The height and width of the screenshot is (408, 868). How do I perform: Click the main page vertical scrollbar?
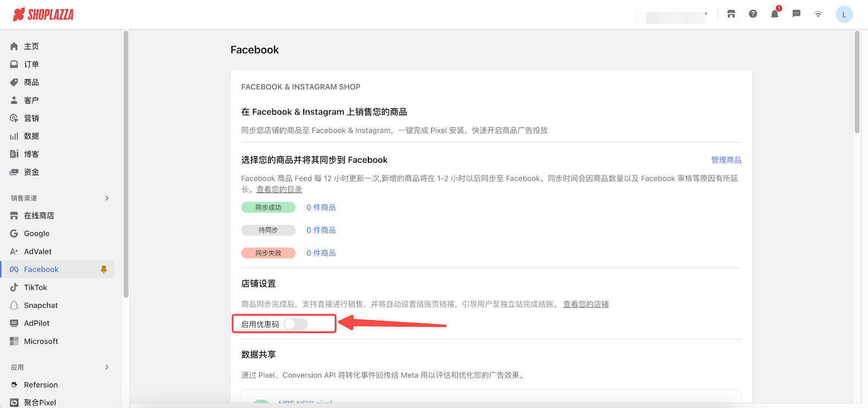[857, 81]
